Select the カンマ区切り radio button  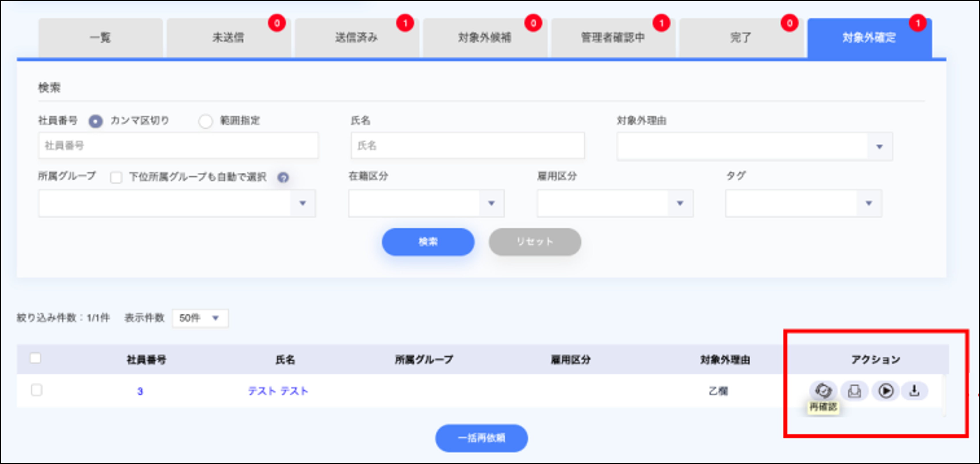[x=96, y=121]
